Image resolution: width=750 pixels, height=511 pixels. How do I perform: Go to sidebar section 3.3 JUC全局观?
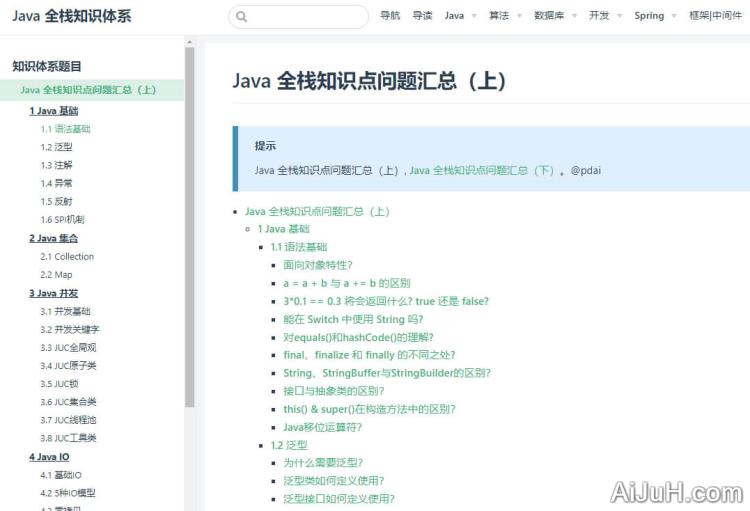[x=68, y=348]
